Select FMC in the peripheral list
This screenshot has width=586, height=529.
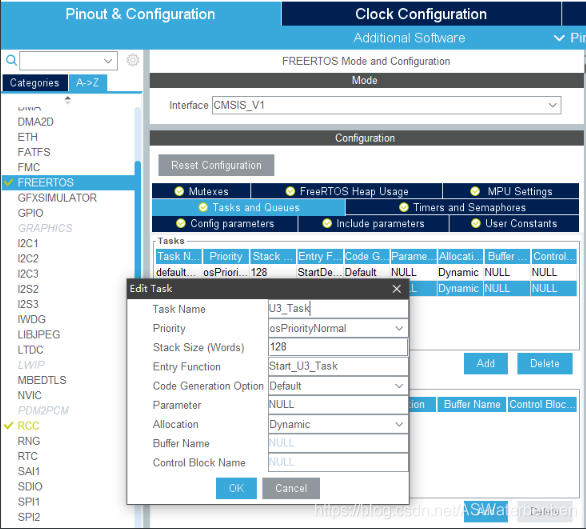pyautogui.click(x=28, y=167)
